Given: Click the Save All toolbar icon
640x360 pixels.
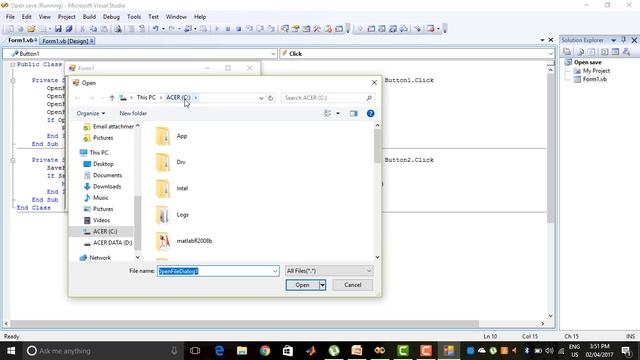Looking at the screenshot, I should (x=69, y=29).
